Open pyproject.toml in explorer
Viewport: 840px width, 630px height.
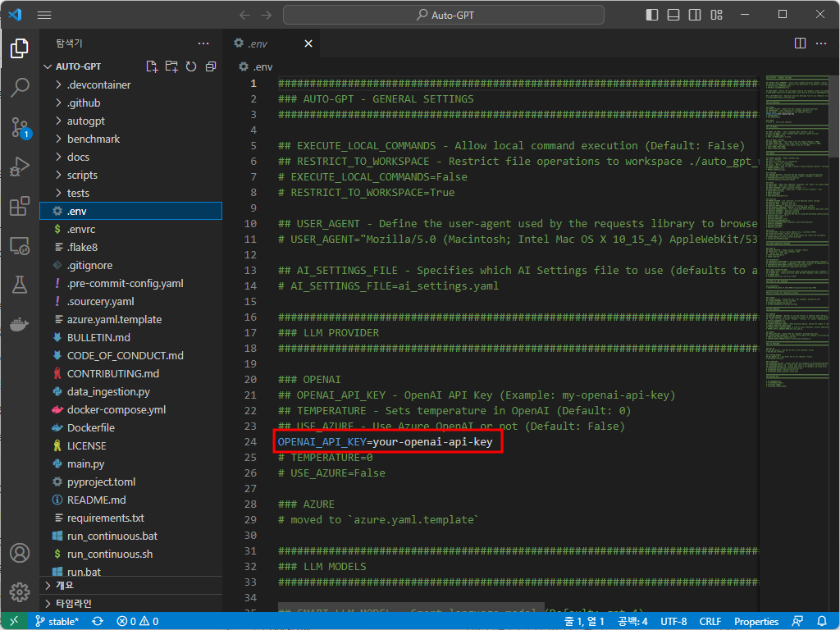pos(130,482)
